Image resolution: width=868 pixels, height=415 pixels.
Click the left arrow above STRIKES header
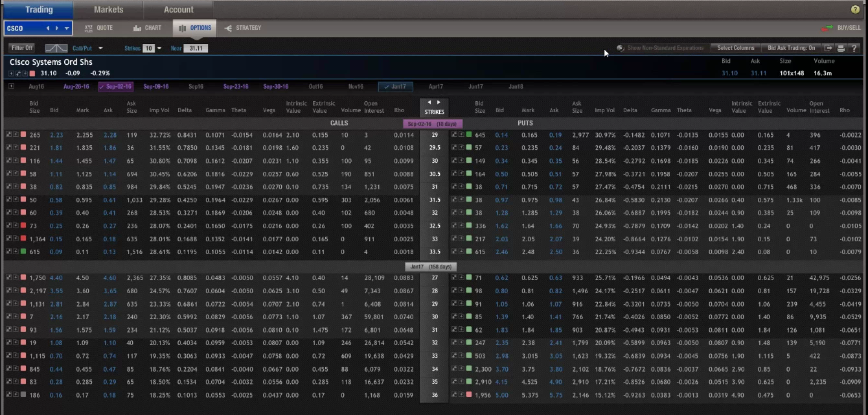point(428,102)
